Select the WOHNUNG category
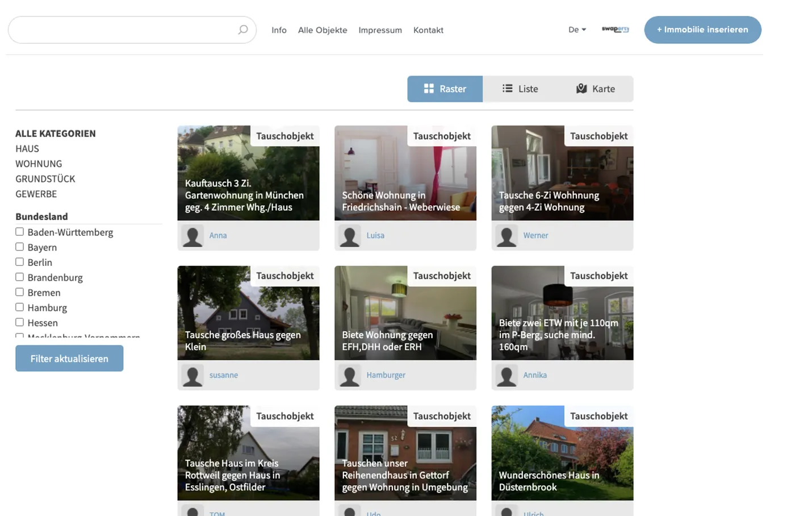This screenshot has height=516, width=812. tap(39, 164)
